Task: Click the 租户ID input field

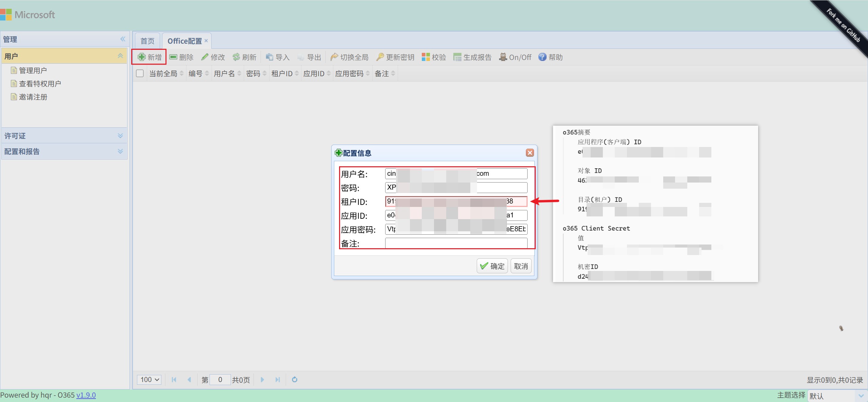Action: [x=456, y=202]
